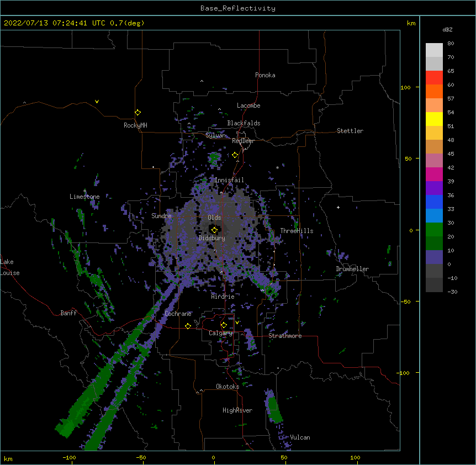Click the -50 tick on the vertical km axis
476x465 pixels.
405,302
